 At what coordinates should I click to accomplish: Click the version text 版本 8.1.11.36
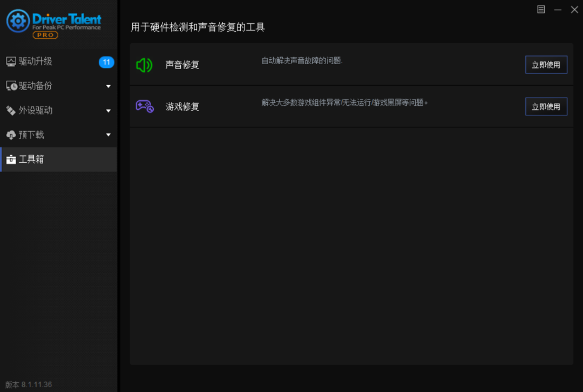click(x=28, y=384)
